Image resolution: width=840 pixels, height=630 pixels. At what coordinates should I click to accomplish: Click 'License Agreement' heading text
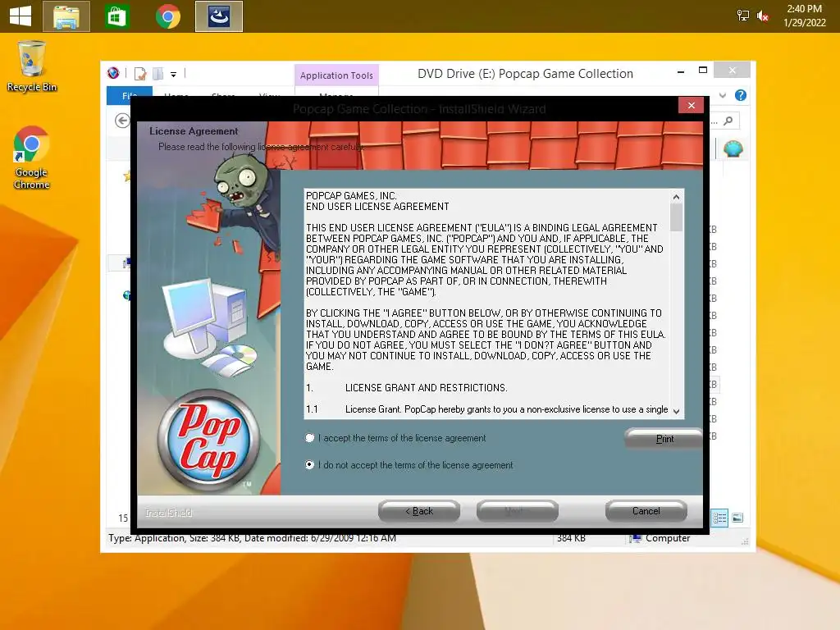pyautogui.click(x=194, y=131)
